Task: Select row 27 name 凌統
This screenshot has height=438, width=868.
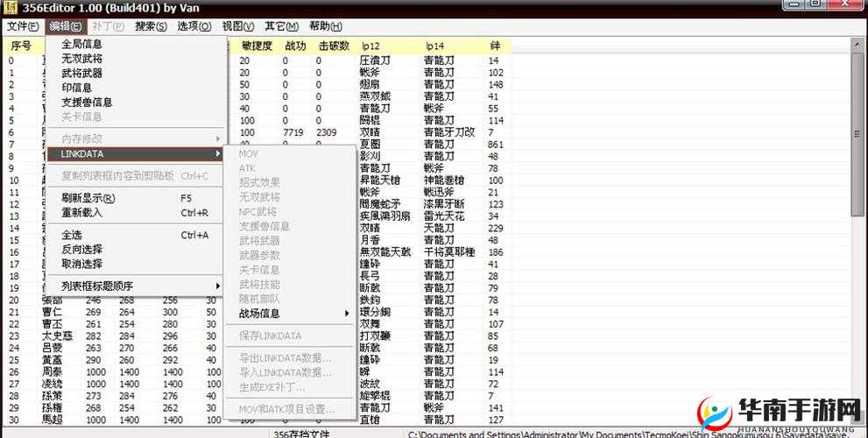Action: point(52,384)
